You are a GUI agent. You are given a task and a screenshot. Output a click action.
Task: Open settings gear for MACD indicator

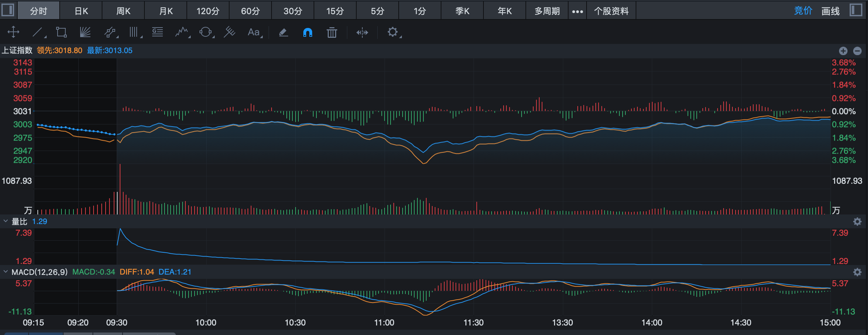(857, 272)
